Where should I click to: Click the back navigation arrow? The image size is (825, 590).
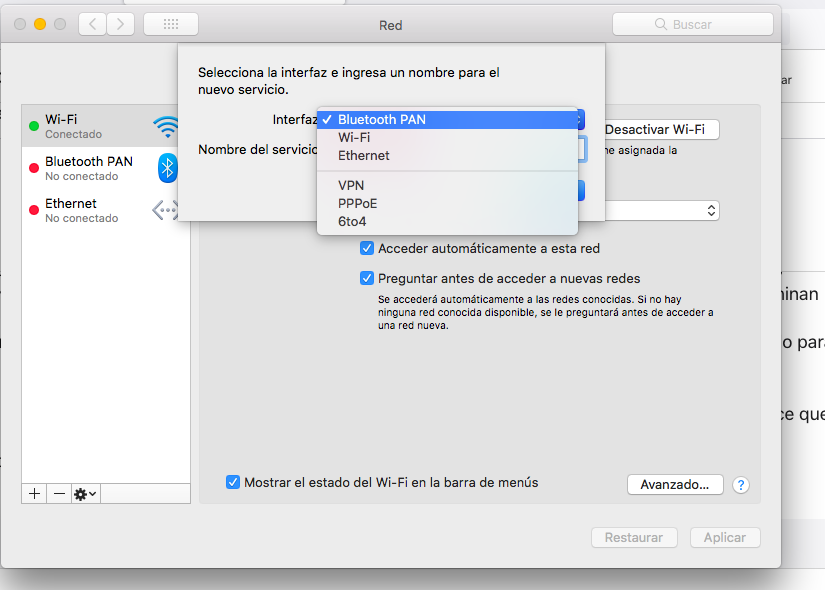(x=93, y=24)
